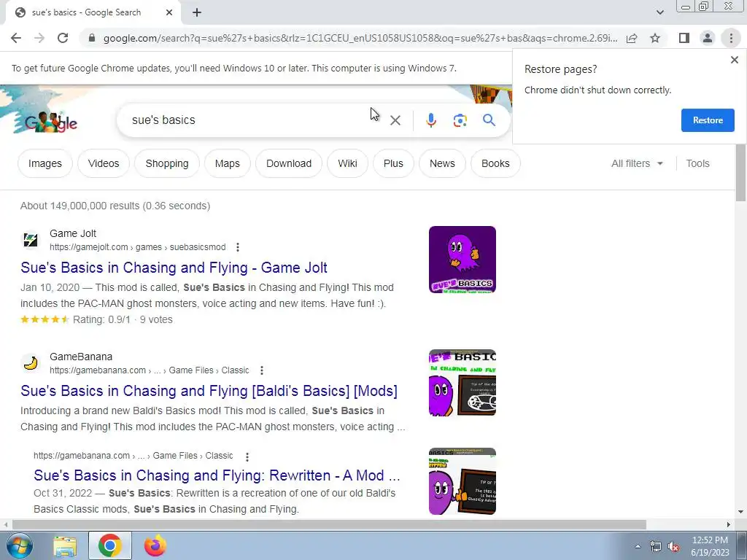Image resolution: width=747 pixels, height=560 pixels.
Task: Close the sue's basics tab
Action: [x=169, y=13]
